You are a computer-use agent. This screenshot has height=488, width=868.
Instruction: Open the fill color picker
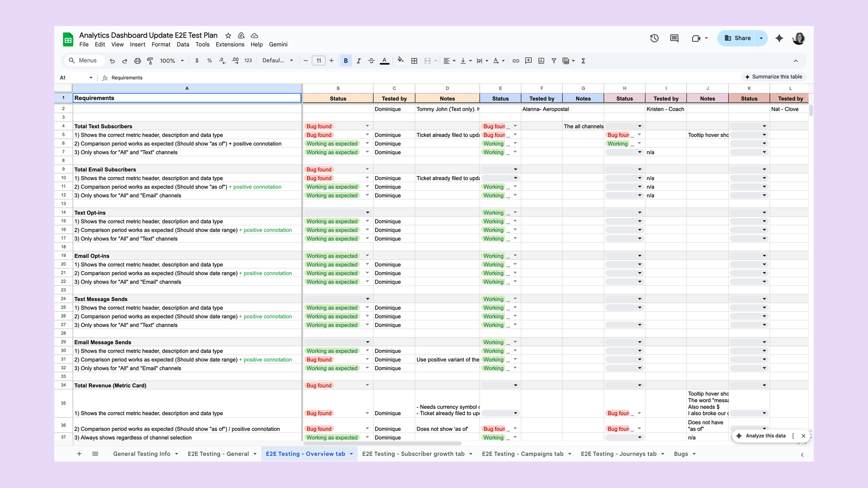pyautogui.click(x=400, y=60)
